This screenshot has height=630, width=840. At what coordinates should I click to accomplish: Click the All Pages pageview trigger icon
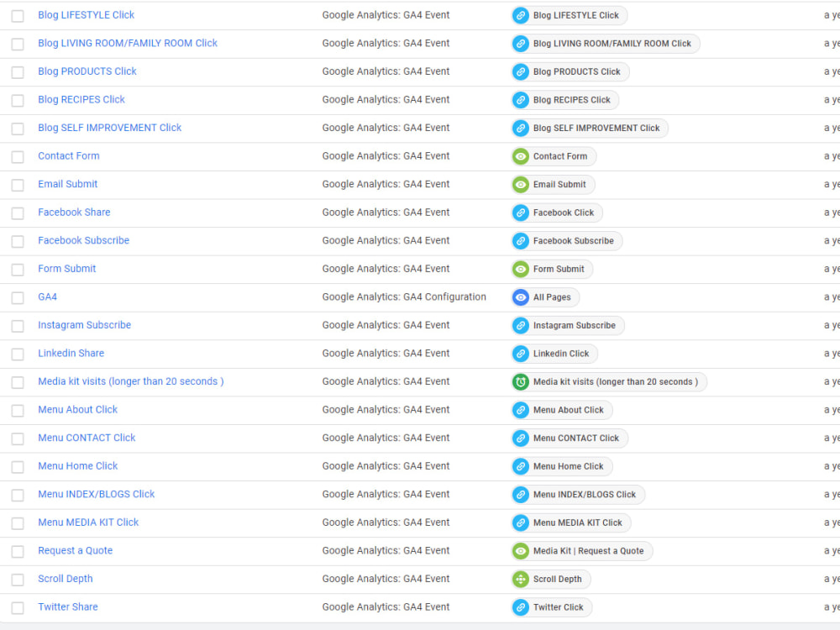click(520, 297)
